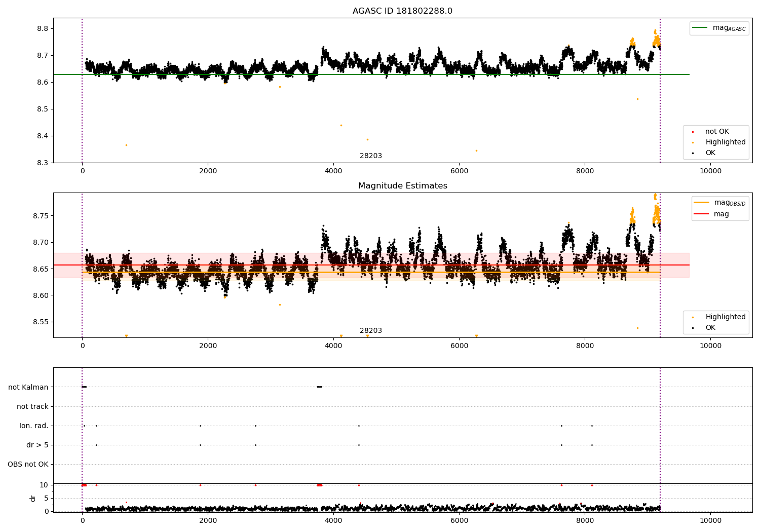Click the lowest orange outlier near x=6300 in top plot

click(x=476, y=150)
